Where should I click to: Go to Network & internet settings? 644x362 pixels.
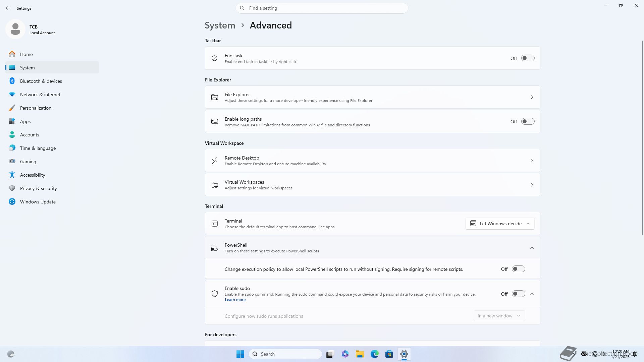pyautogui.click(x=40, y=95)
